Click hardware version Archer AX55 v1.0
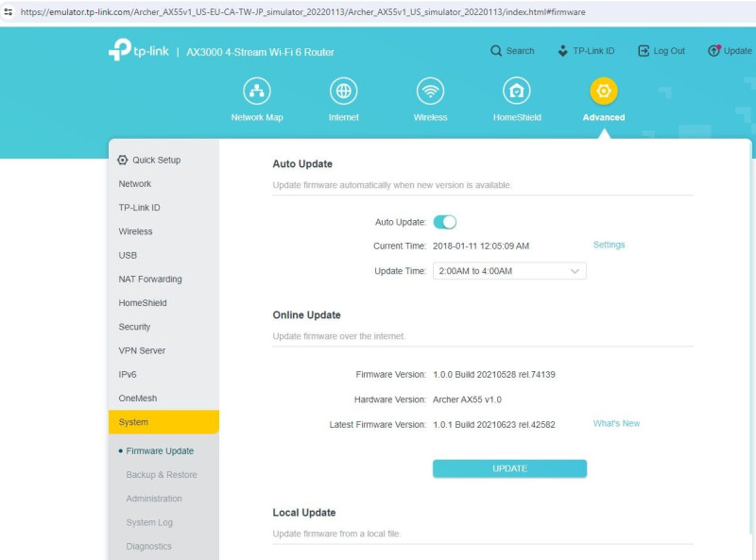756x560 pixels. pos(467,399)
